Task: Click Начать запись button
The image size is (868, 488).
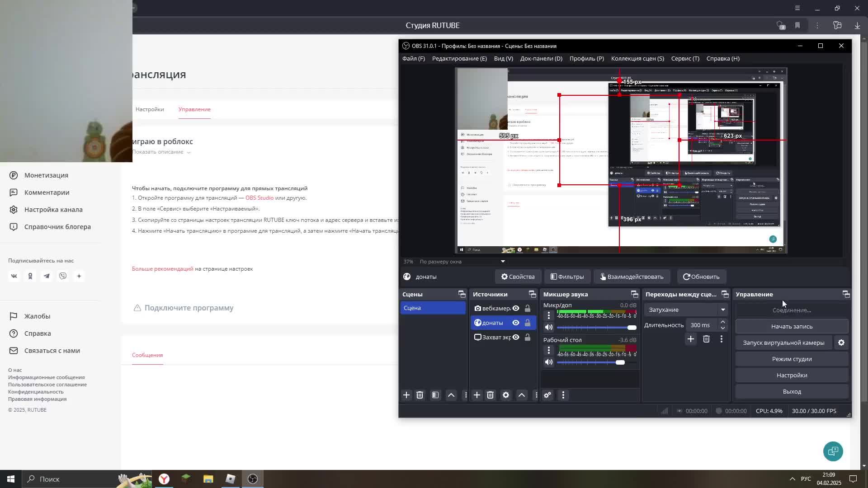Action: [x=792, y=326]
